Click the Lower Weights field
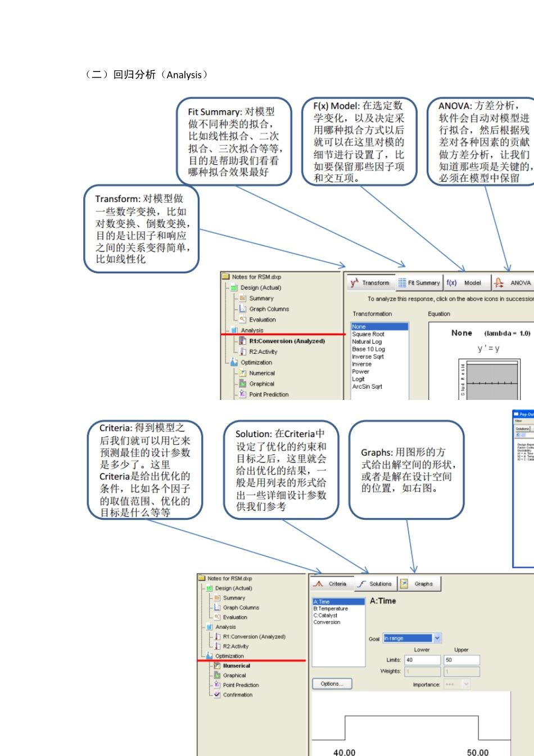Image resolution: width=534 pixels, height=756 pixels. [422, 672]
